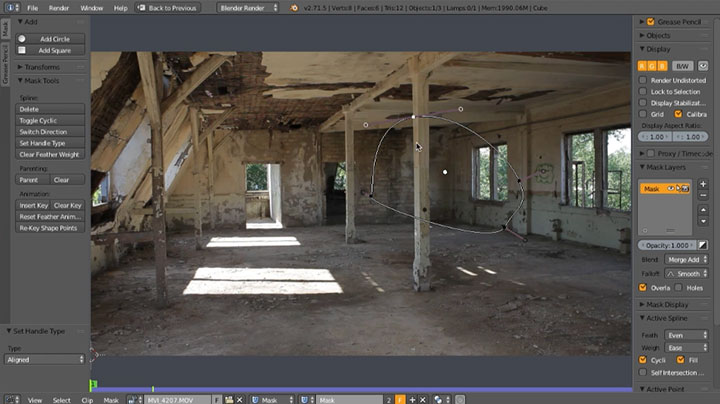This screenshot has width=720, height=404.
Task: Click Clear Feather Weight button
Action: coord(50,155)
